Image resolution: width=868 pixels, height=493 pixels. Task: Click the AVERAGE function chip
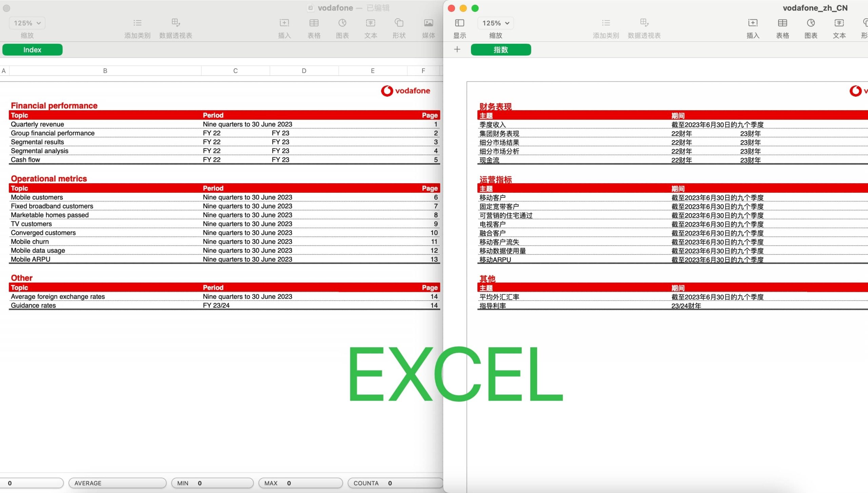(117, 483)
